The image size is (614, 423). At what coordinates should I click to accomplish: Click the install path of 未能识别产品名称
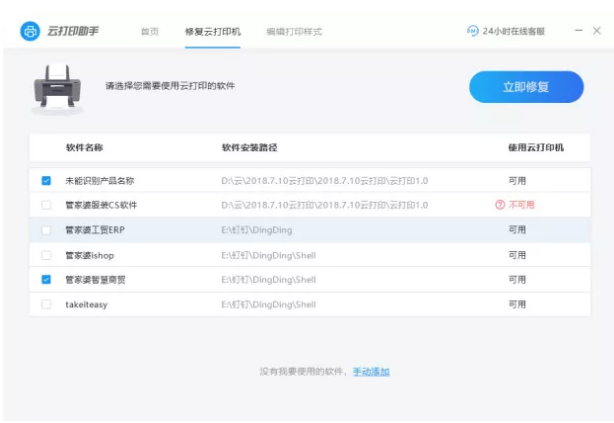point(325,181)
